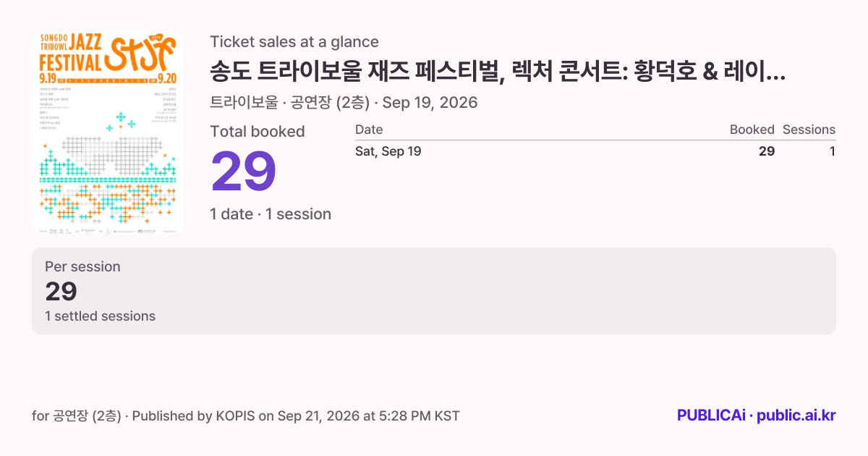
Task: Click the Sessions column header
Action: (x=809, y=130)
